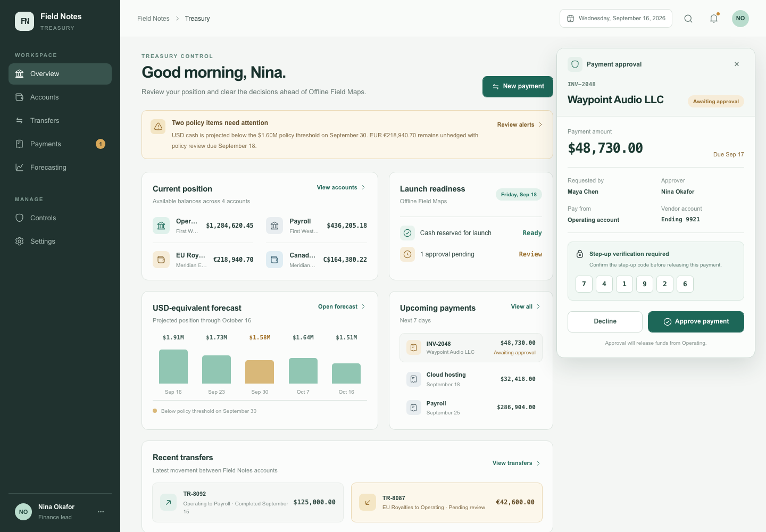Click the Canadian account wallet icon
The height and width of the screenshot is (532, 766).
(274, 260)
